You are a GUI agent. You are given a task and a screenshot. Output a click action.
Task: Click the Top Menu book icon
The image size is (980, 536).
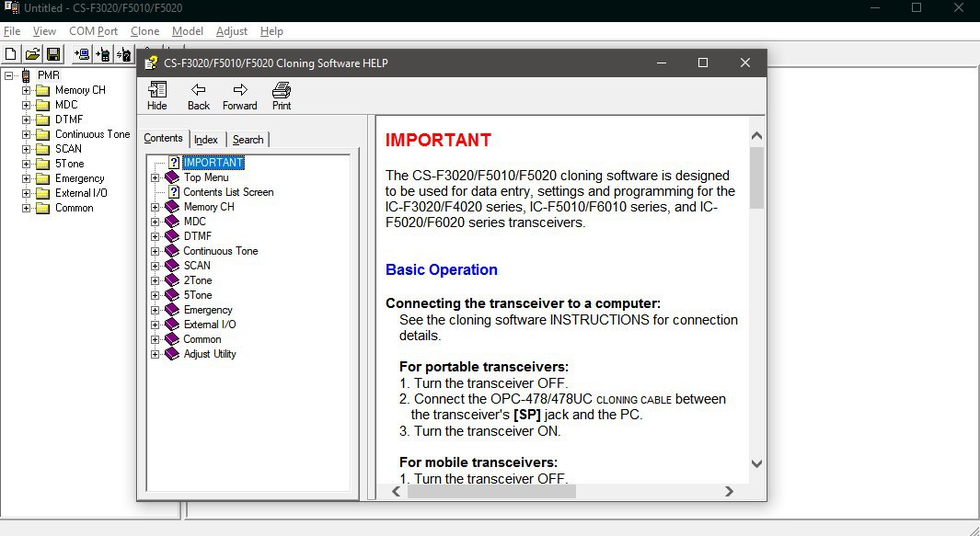pos(172,177)
